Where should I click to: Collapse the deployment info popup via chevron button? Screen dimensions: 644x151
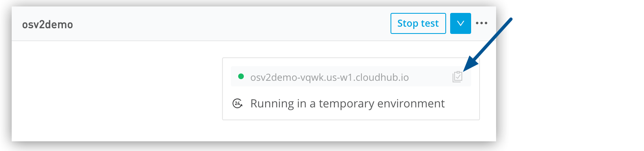click(461, 23)
